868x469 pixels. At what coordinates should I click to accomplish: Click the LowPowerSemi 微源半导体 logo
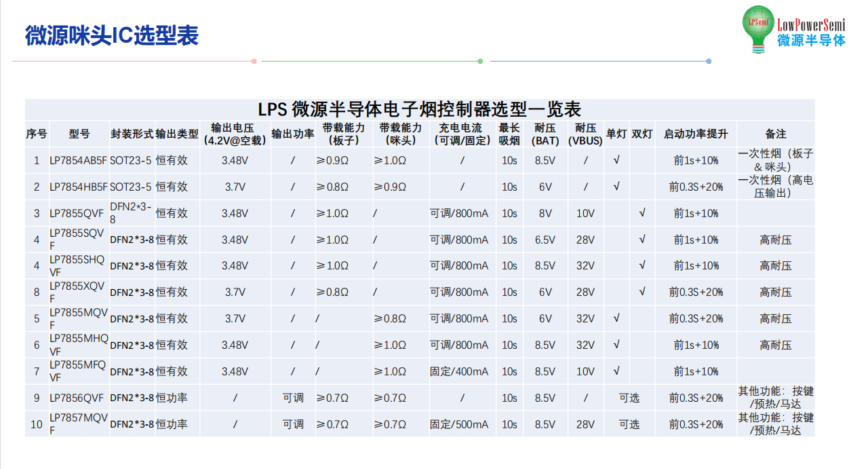pos(793,29)
